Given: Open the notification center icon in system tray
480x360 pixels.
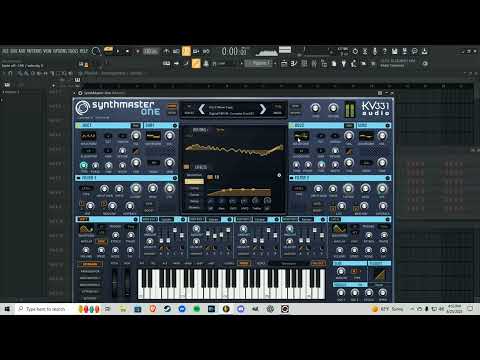Looking at the screenshot, I should click(470, 309).
